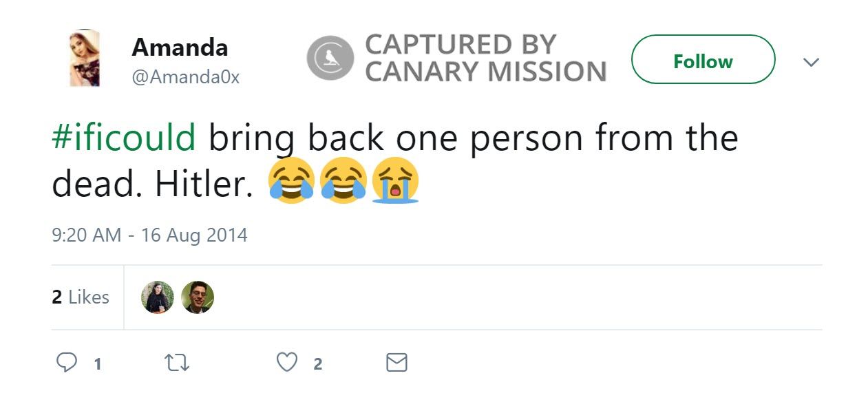
Task: Open Amanda's profile picture thumbnail
Action: 85,59
